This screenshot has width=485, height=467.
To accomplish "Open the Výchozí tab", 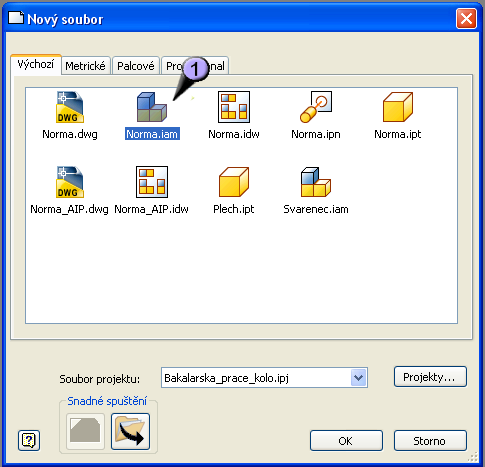I will coord(36,64).
